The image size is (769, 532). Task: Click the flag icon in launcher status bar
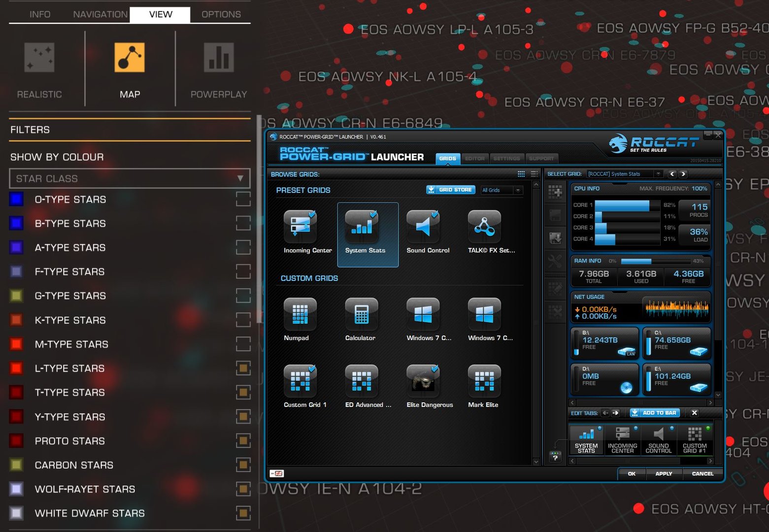277,473
